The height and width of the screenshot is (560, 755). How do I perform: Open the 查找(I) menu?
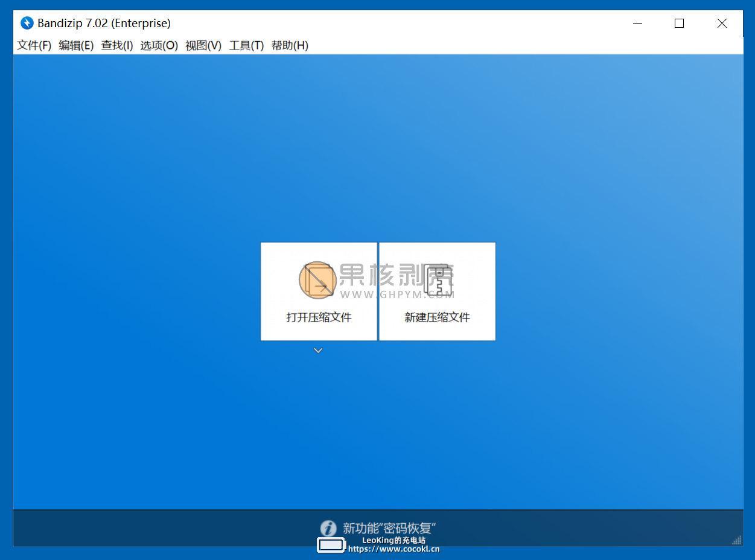(117, 45)
